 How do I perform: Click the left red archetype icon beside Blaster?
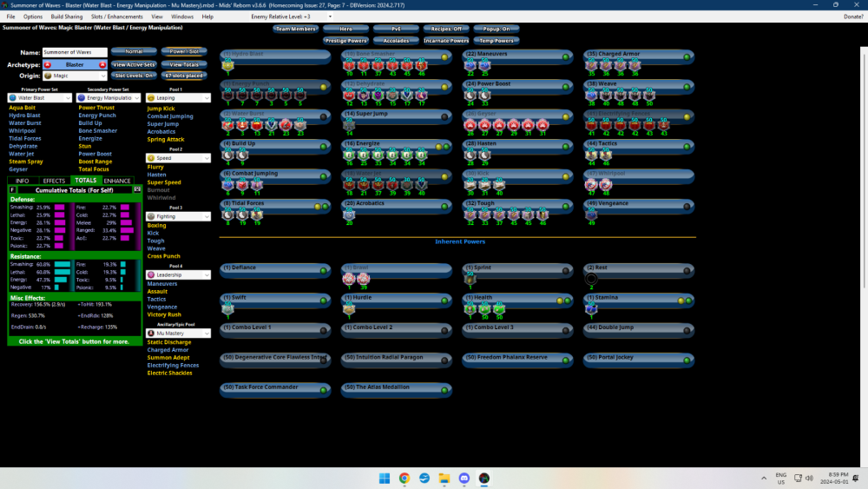pyautogui.click(x=48, y=65)
